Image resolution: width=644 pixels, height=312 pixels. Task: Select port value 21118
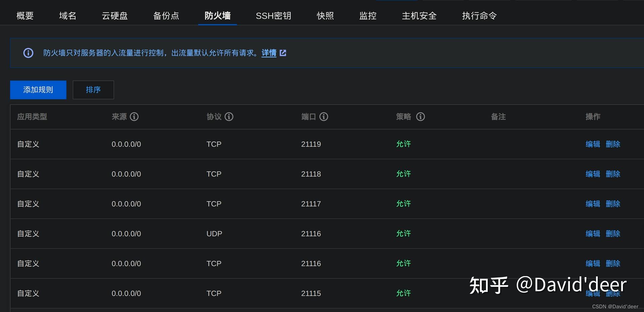tap(311, 174)
